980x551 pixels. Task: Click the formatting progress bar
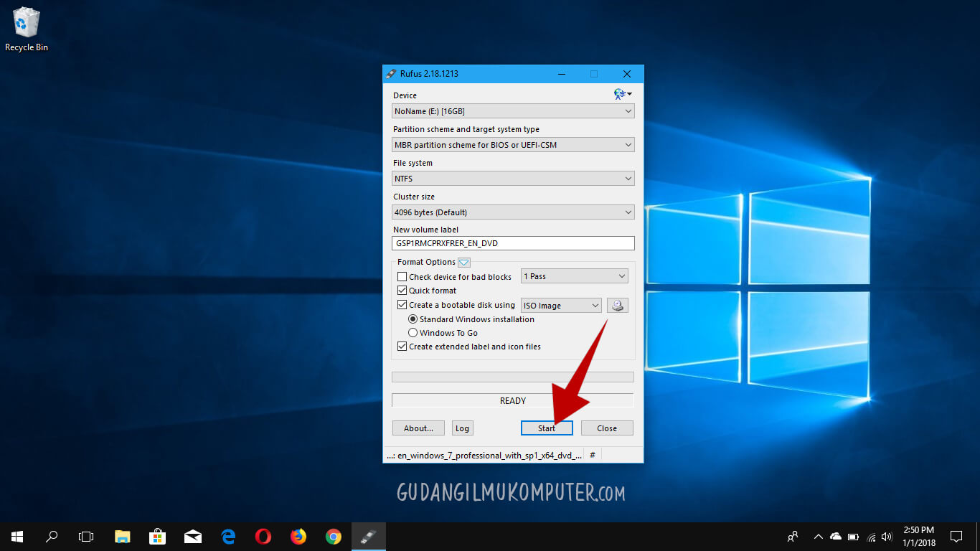(513, 377)
